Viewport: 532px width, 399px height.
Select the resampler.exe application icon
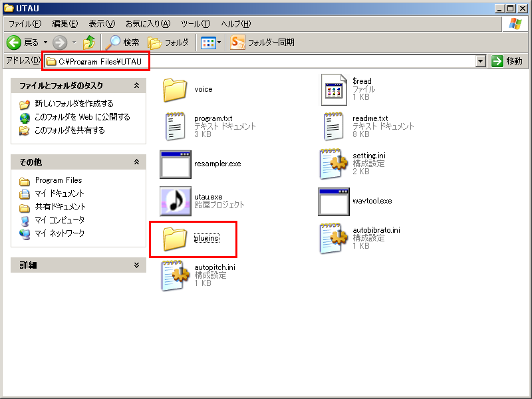tap(176, 164)
